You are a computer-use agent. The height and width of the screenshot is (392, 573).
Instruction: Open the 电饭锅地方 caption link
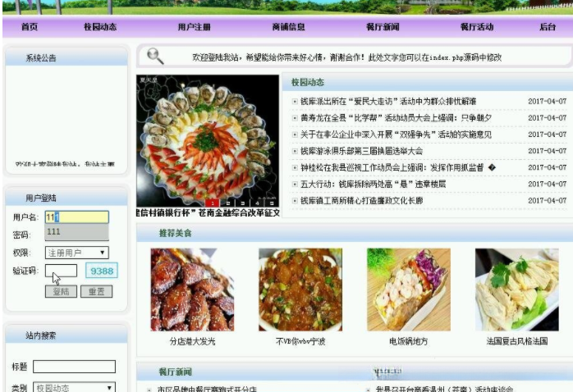tap(409, 342)
